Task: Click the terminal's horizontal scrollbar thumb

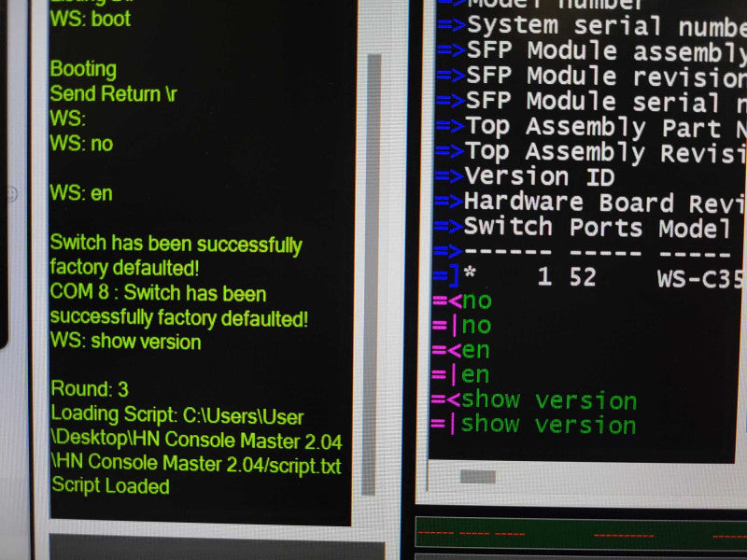Action: click(x=478, y=477)
